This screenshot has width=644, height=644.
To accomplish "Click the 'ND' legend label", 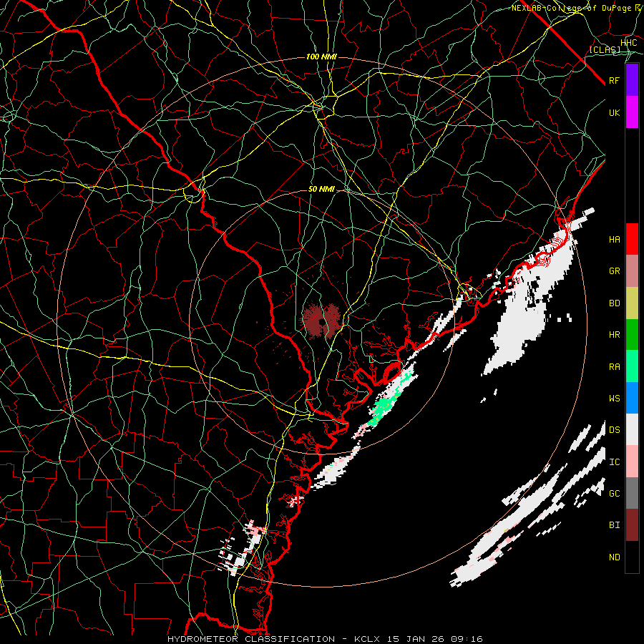I will point(614,557).
